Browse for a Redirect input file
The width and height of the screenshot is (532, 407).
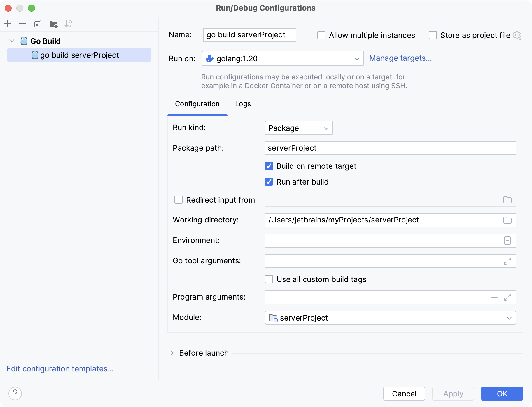507,200
